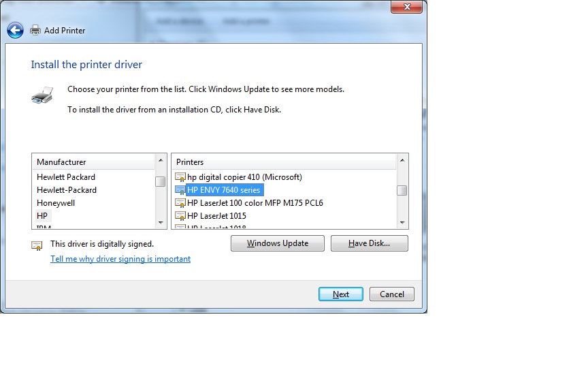Viewport: 588px width, 368px height.
Task: Select HP in the Manufacturer list
Action: coord(42,216)
